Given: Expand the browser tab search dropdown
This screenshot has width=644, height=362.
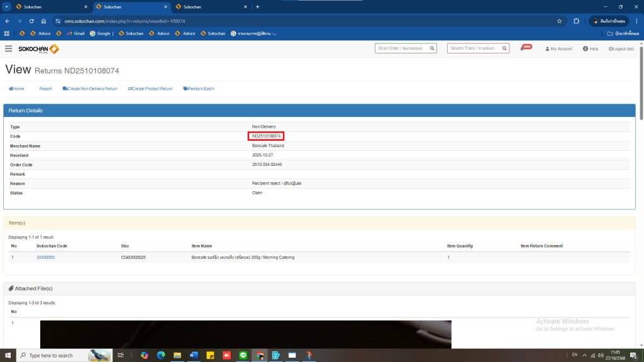Looking at the screenshot, I should 6,6.
